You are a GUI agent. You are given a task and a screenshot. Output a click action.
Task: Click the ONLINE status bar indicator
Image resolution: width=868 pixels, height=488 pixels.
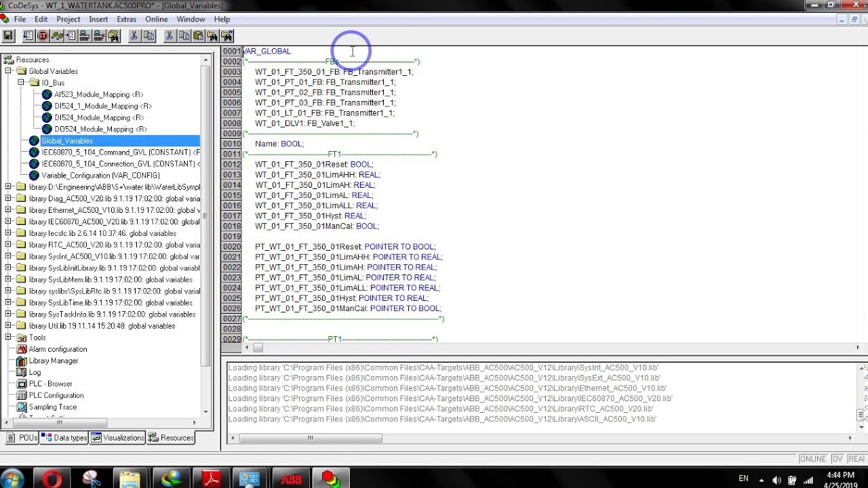(812, 459)
